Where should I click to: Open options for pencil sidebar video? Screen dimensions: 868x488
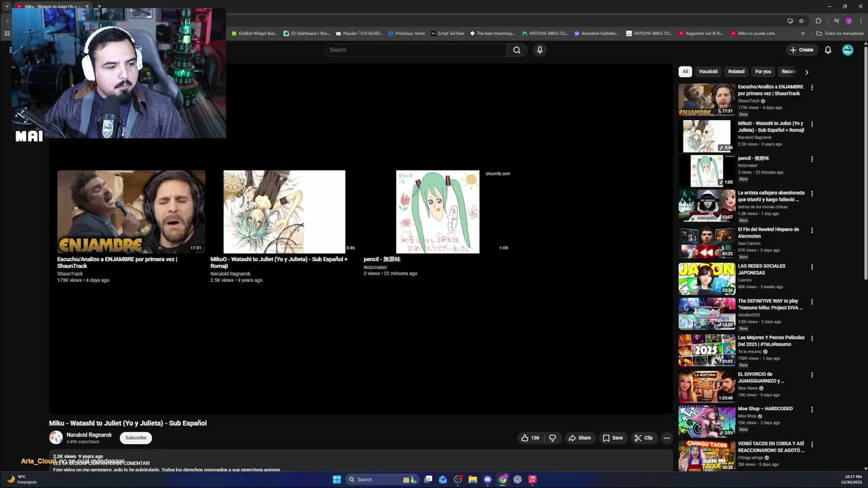[812, 159]
